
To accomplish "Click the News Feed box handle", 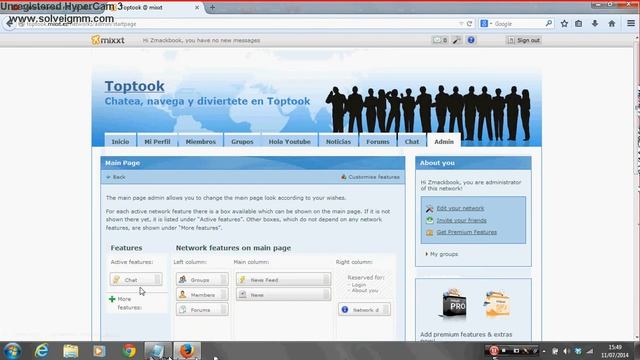I will (326, 280).
